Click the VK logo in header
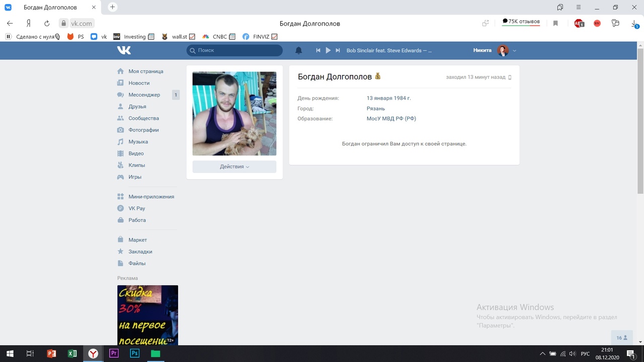Image resolution: width=644 pixels, height=362 pixels. 124,50
